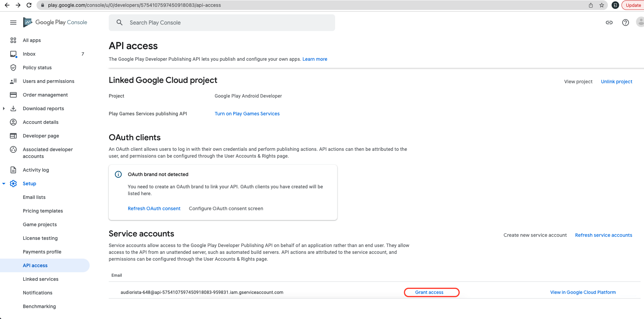Select Email lists under Setup
Image resolution: width=644 pixels, height=319 pixels.
pos(34,197)
